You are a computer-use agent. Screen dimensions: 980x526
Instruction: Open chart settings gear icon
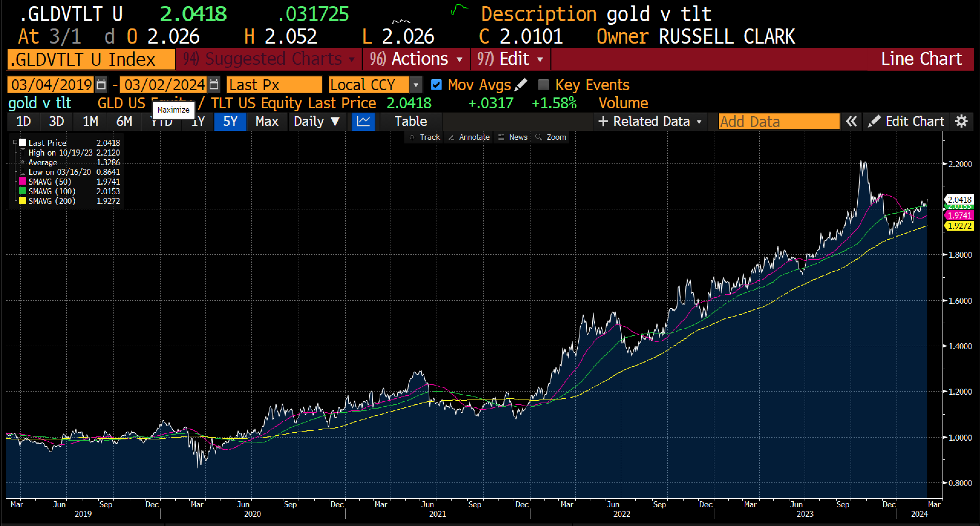(961, 121)
